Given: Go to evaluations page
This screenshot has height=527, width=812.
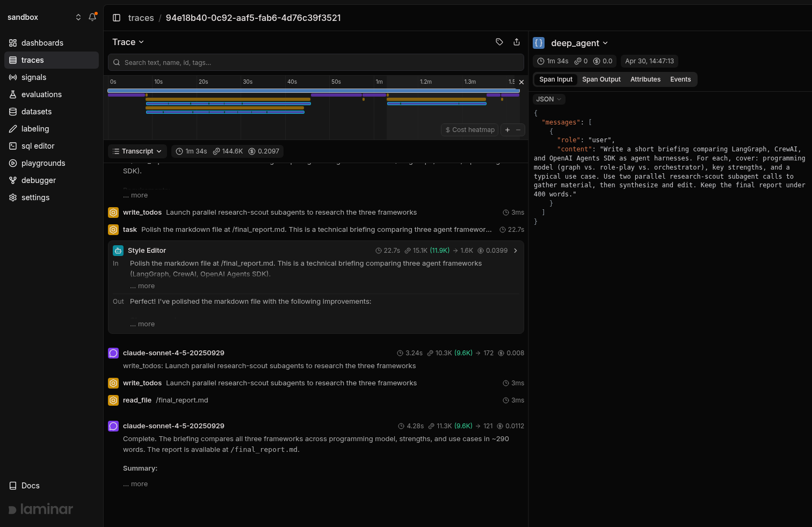Looking at the screenshot, I should [x=52, y=94].
